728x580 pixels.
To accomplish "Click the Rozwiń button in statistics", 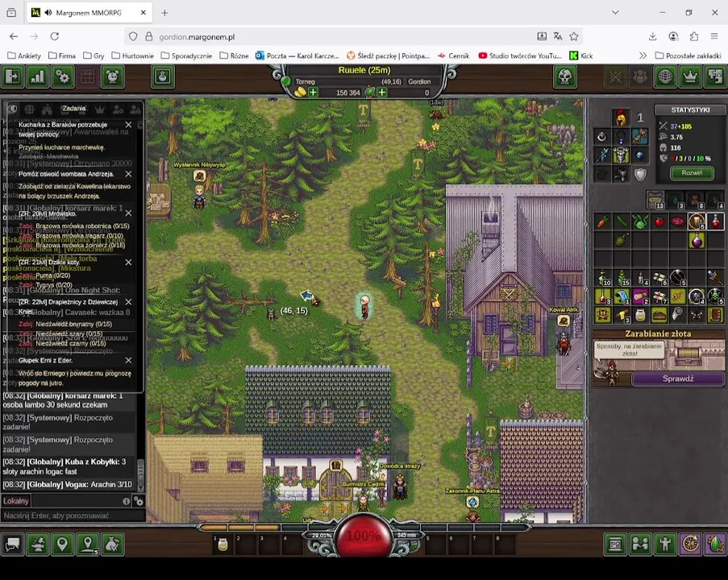I will [x=692, y=173].
